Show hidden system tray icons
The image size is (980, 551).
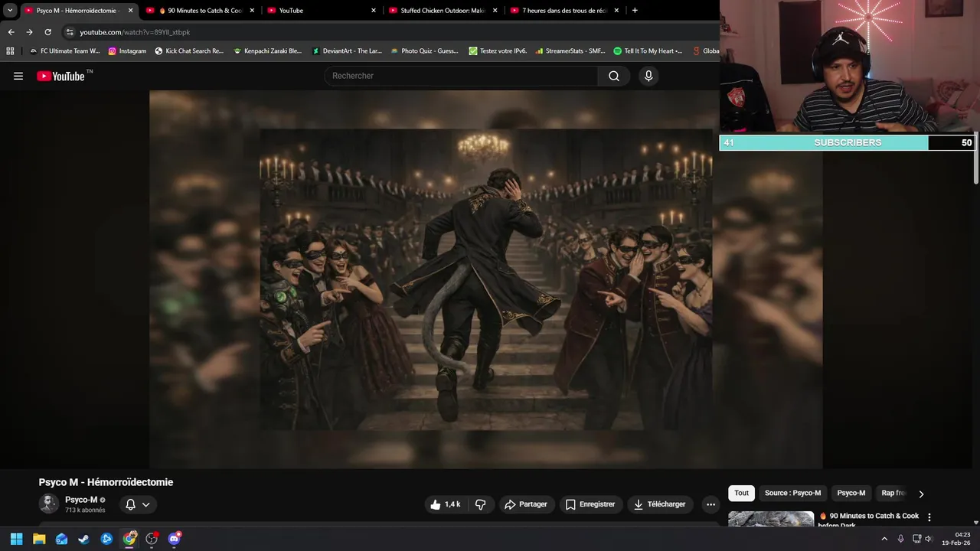pyautogui.click(x=884, y=539)
